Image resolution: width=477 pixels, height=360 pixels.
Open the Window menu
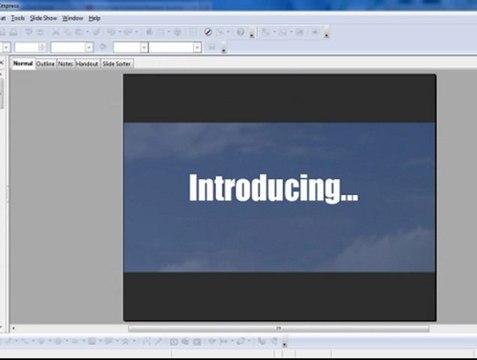[72, 18]
